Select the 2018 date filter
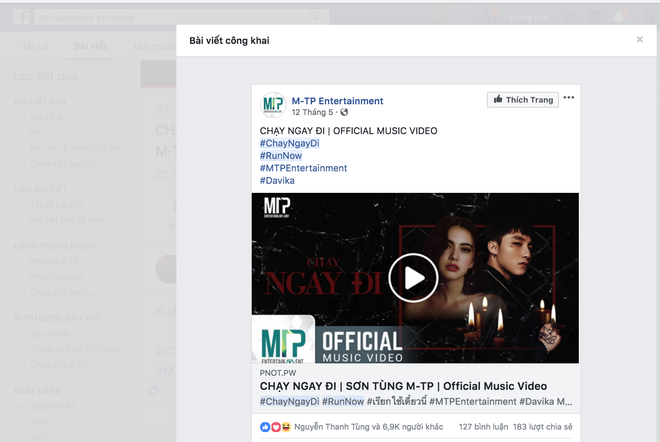The width and height of the screenshot is (660, 442). click(x=40, y=421)
